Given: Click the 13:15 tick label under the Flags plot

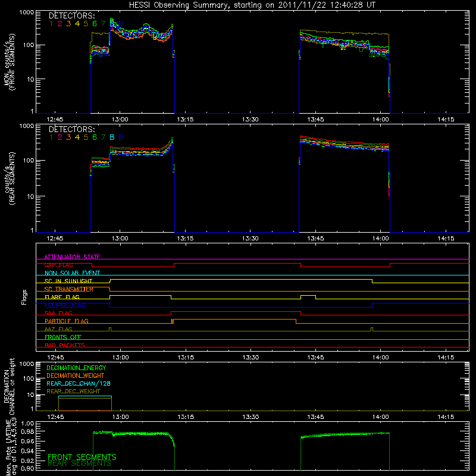Looking at the screenshot, I should (x=186, y=358).
